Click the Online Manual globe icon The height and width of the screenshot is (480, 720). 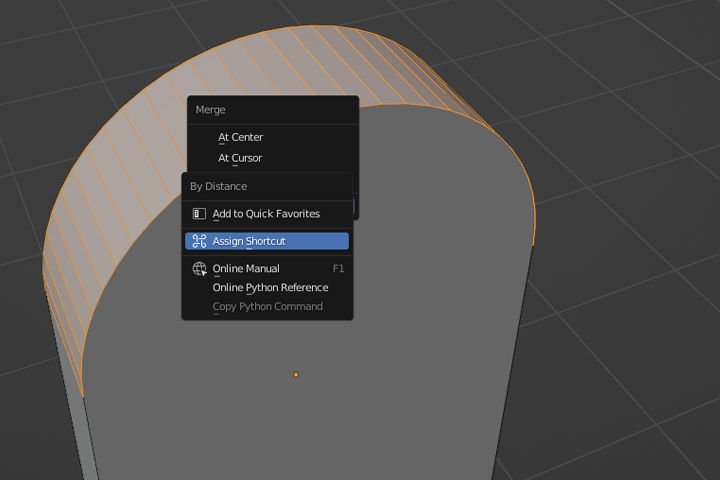click(199, 269)
